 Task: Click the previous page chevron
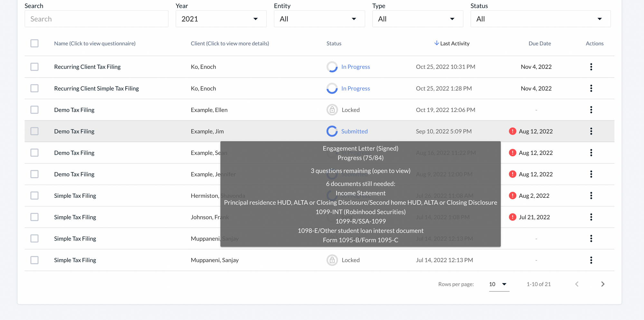tap(577, 284)
